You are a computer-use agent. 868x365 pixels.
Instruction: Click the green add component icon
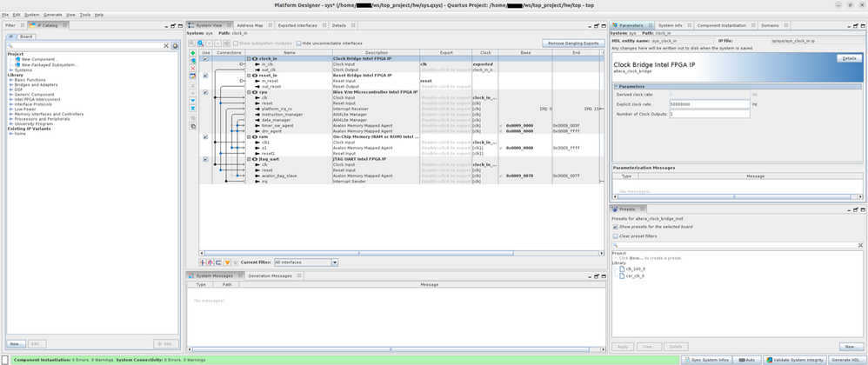point(193,53)
